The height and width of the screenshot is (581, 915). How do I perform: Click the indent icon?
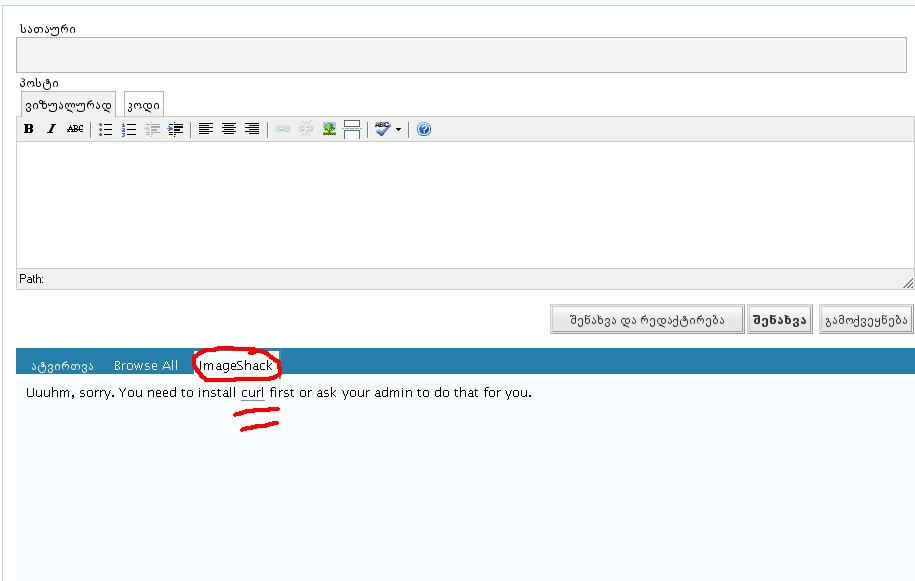coord(175,129)
